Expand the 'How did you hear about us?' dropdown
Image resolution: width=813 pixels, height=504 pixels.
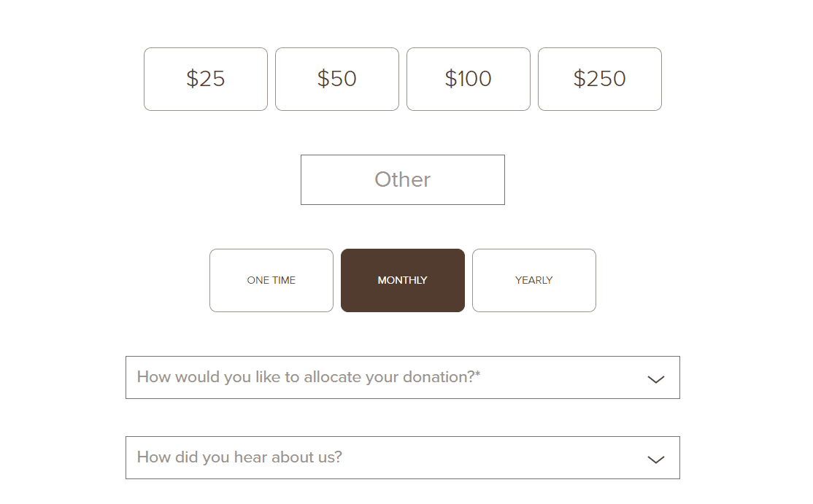[x=402, y=457]
